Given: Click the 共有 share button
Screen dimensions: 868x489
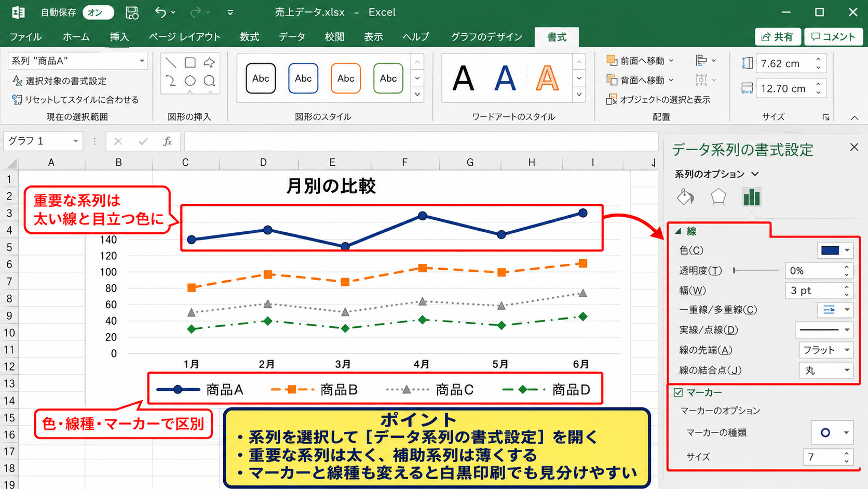Looking at the screenshot, I should tap(778, 37).
